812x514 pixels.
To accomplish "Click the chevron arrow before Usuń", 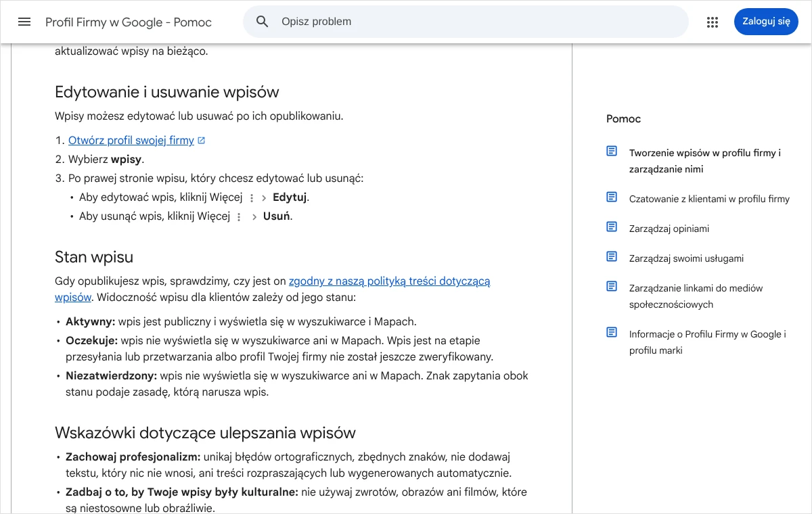I will pyautogui.click(x=255, y=217).
